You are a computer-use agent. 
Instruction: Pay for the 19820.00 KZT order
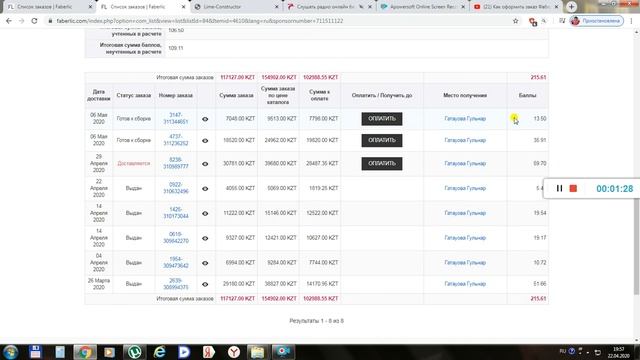[382, 140]
